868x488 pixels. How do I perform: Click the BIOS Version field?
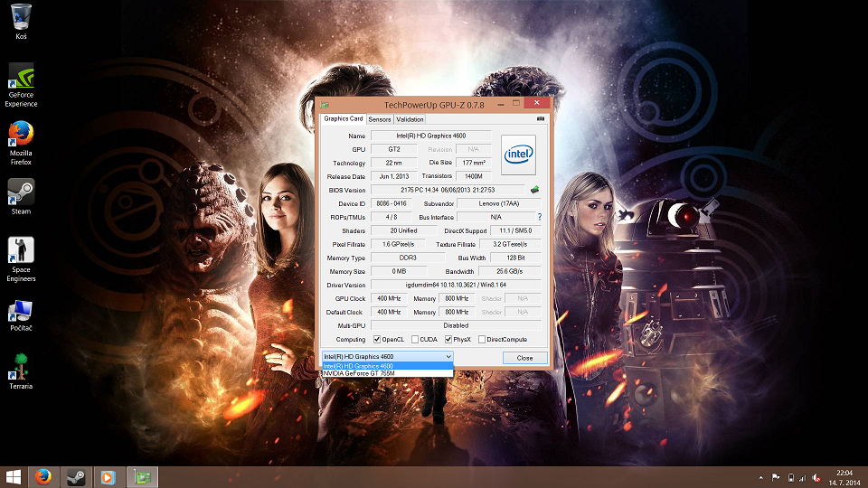[448, 190]
